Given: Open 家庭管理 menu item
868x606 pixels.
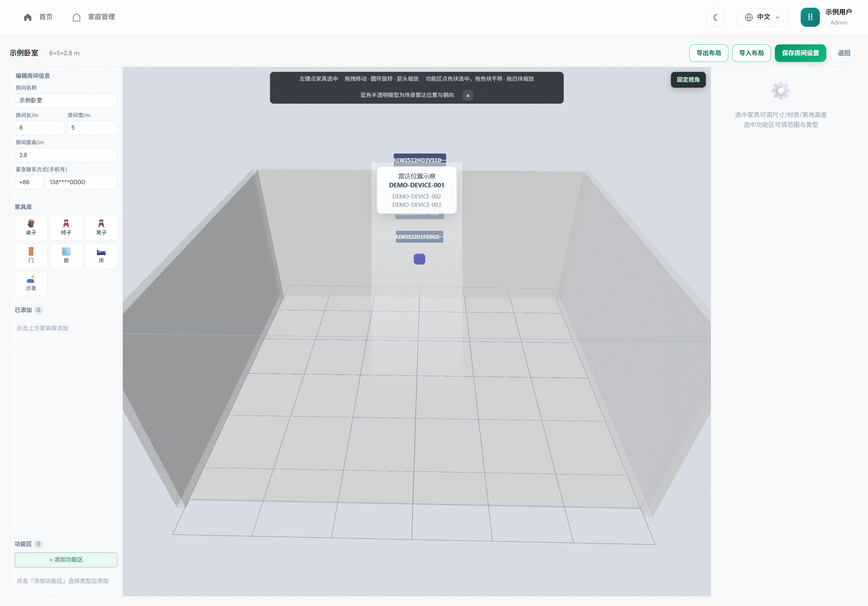Looking at the screenshot, I should tap(93, 17).
